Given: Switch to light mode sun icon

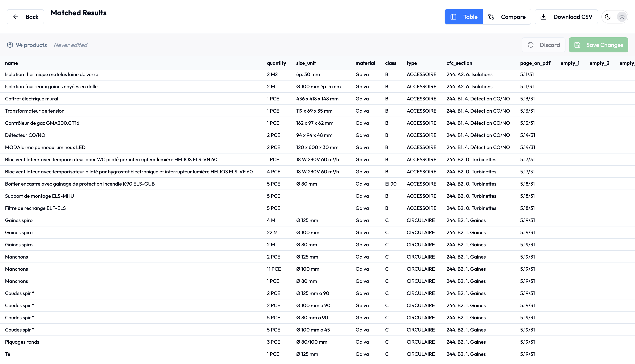Looking at the screenshot, I should (x=622, y=17).
